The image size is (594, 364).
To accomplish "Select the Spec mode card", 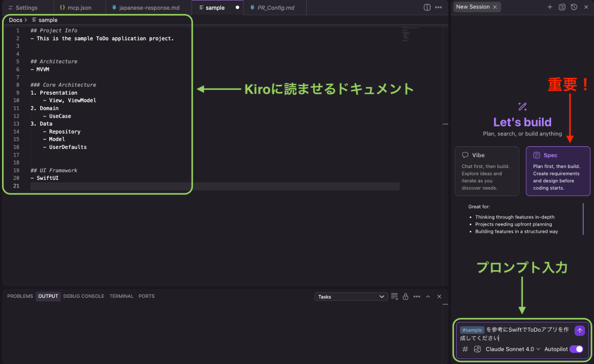I will [558, 171].
